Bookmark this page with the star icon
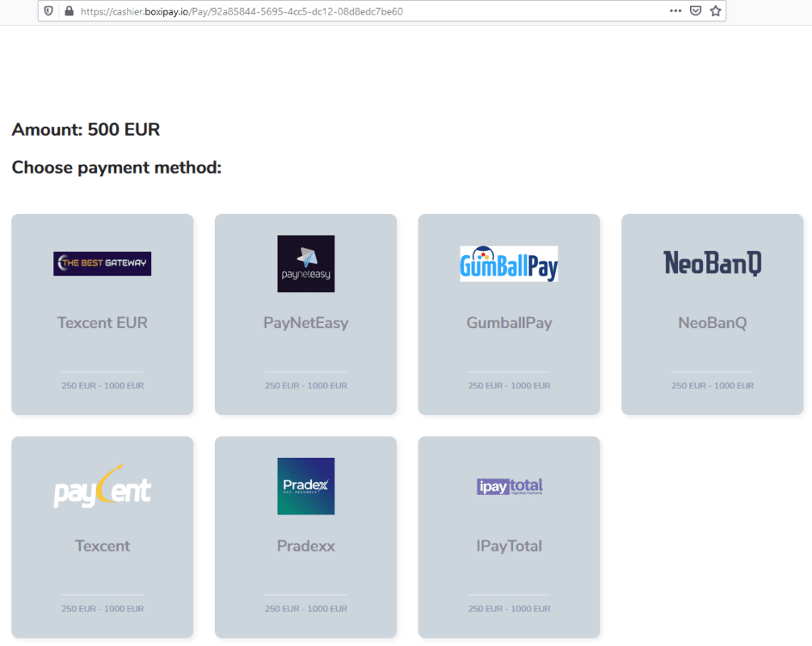Screen dimensions: 812x646 point(716,10)
